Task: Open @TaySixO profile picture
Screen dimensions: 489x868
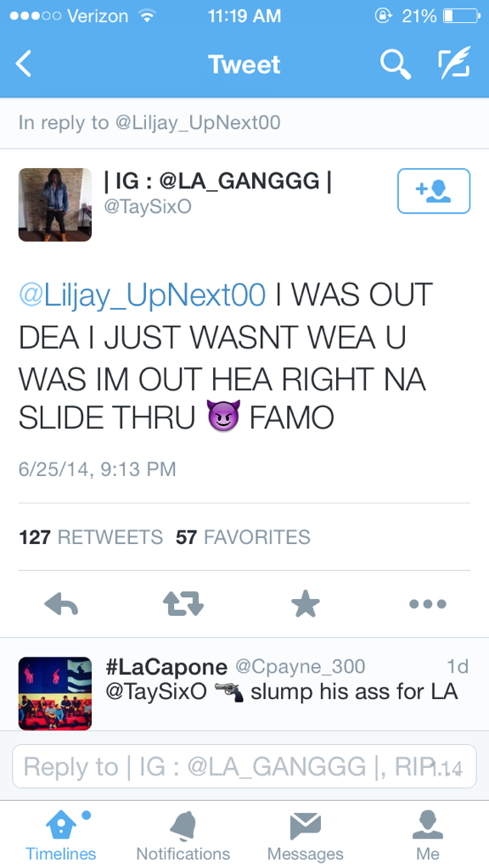Action: pos(55,204)
